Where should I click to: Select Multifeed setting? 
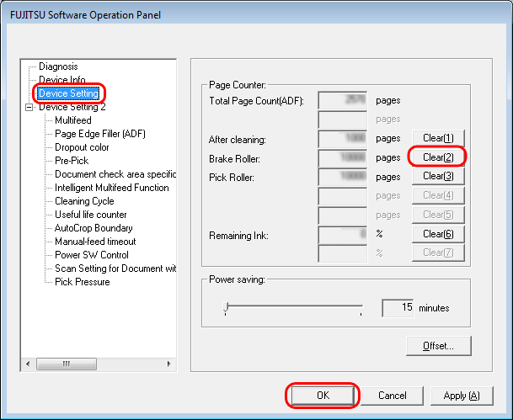tap(73, 120)
